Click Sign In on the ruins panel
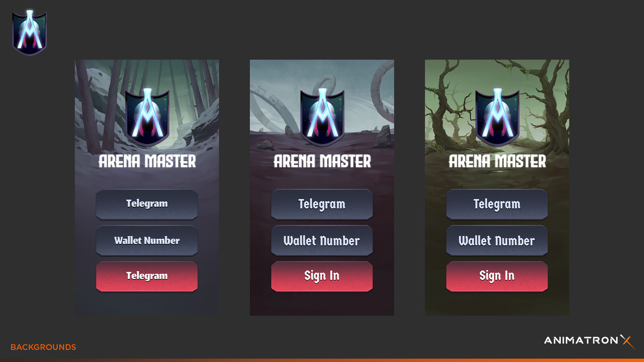The image size is (644, 362). click(322, 276)
